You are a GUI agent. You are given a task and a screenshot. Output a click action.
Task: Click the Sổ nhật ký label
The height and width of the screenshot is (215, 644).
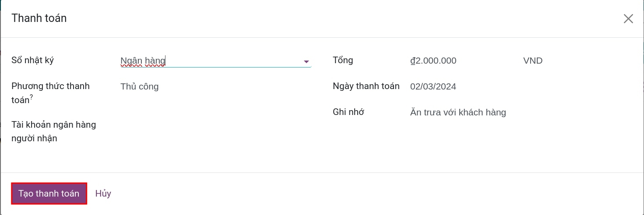pyautogui.click(x=33, y=61)
